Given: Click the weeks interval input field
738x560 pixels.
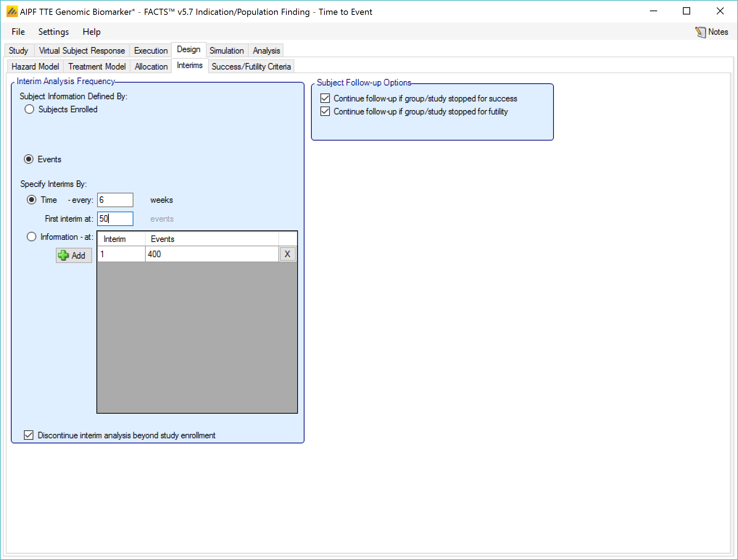Looking at the screenshot, I should 115,200.
